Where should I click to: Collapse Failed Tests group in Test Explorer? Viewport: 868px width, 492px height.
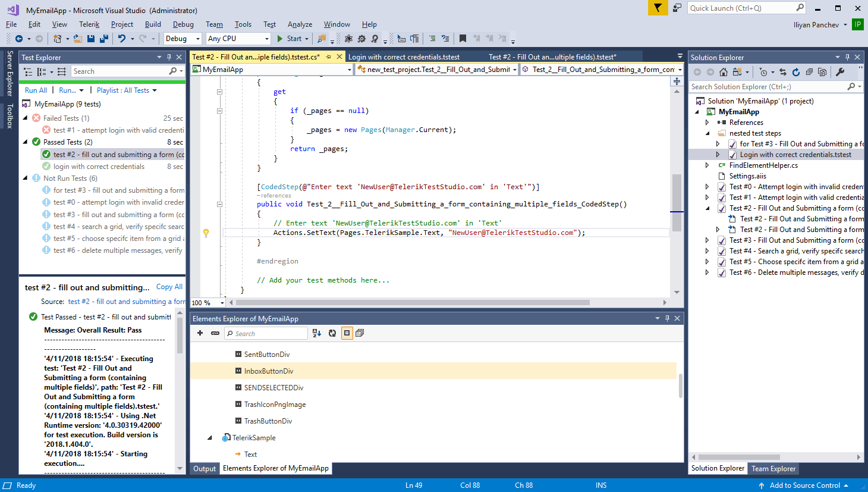[x=25, y=118]
